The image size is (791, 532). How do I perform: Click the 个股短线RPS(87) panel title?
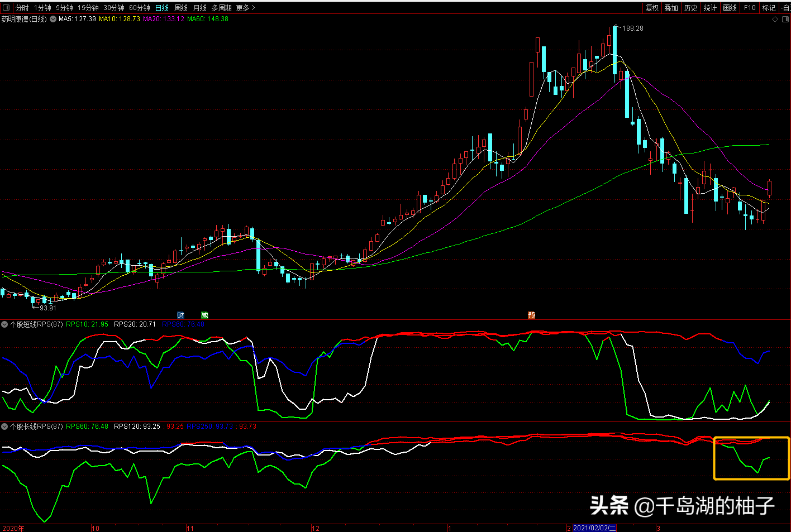click(x=36, y=324)
